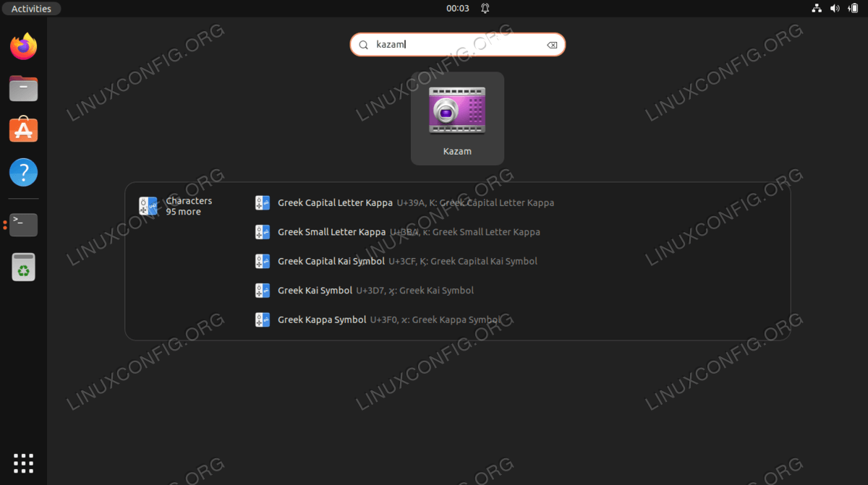Open the Characters app provider icon
868x485 pixels.
tap(148, 206)
